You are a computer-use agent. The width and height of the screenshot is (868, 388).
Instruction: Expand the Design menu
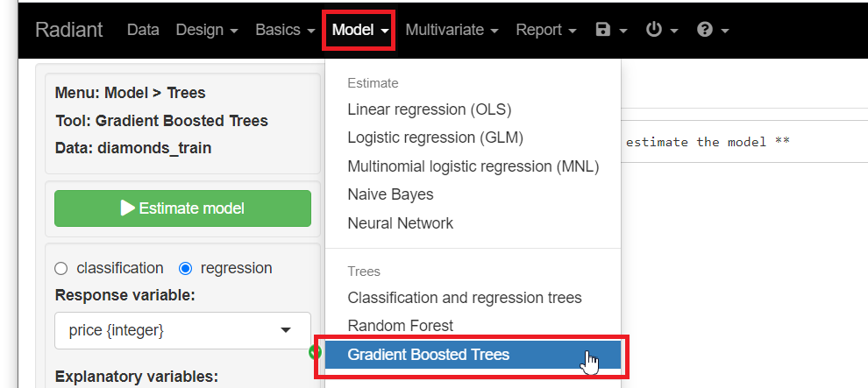pyautogui.click(x=207, y=30)
